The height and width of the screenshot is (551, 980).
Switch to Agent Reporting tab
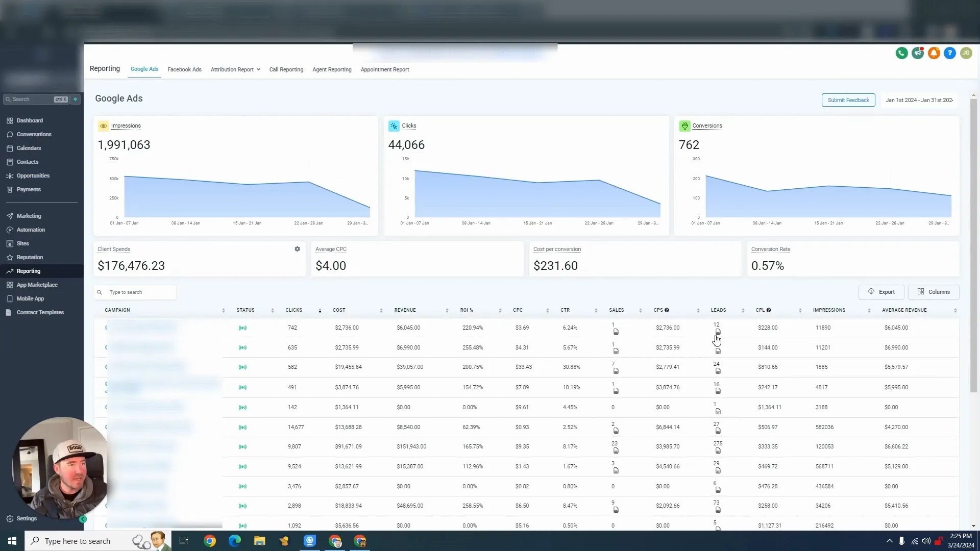332,69
